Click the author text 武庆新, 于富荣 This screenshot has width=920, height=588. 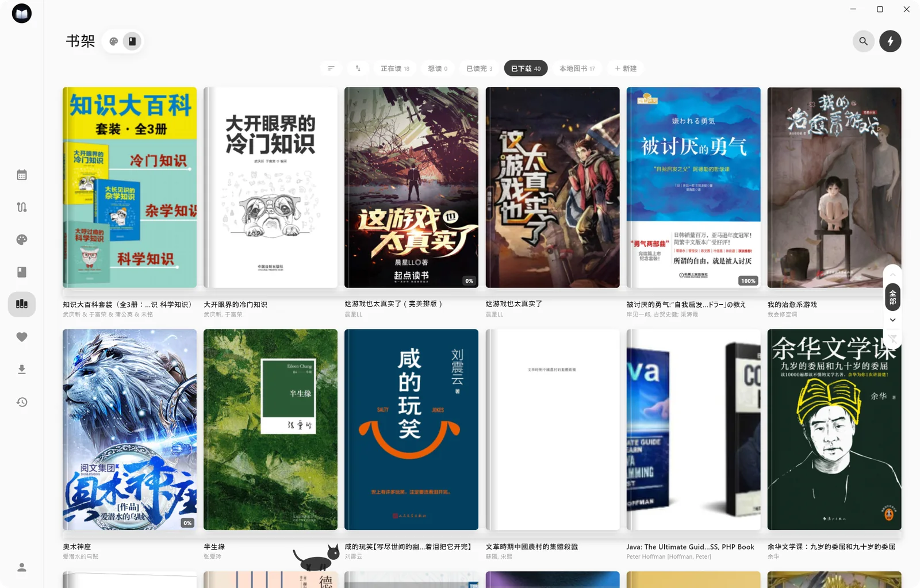[223, 314]
